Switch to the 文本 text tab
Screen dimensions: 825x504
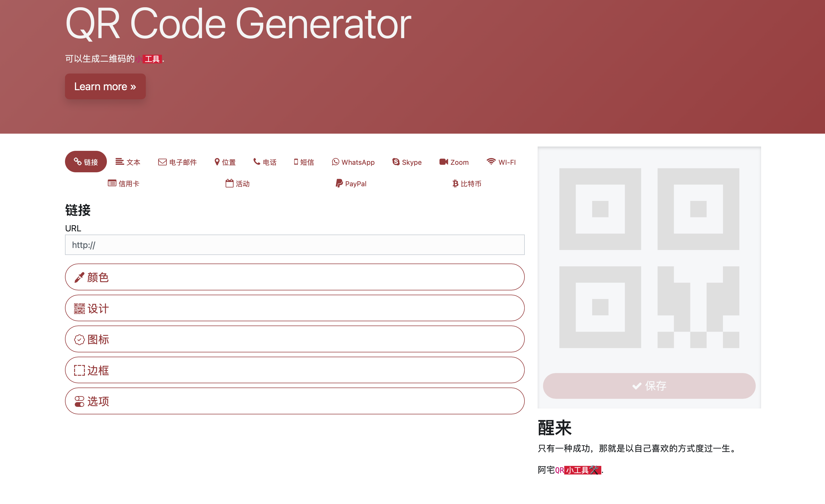click(128, 162)
